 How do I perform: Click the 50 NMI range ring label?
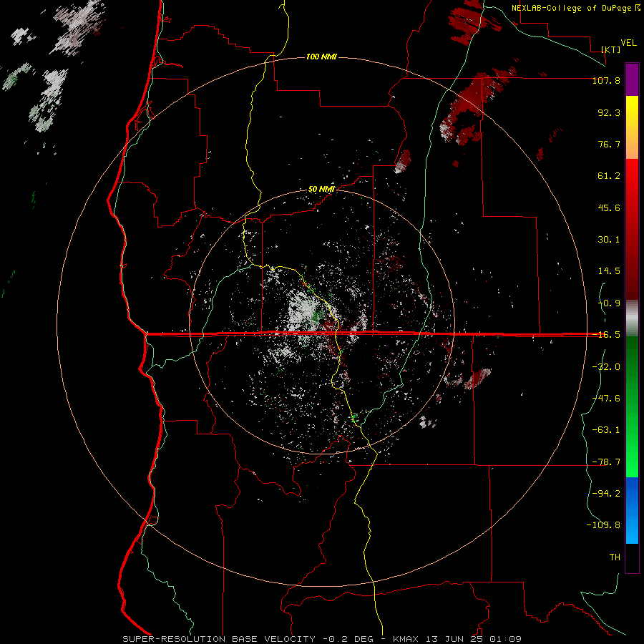coord(321,190)
